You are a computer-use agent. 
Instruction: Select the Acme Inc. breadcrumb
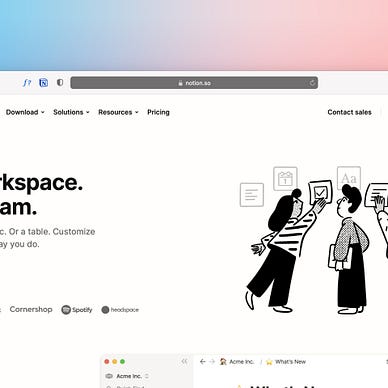click(x=237, y=362)
